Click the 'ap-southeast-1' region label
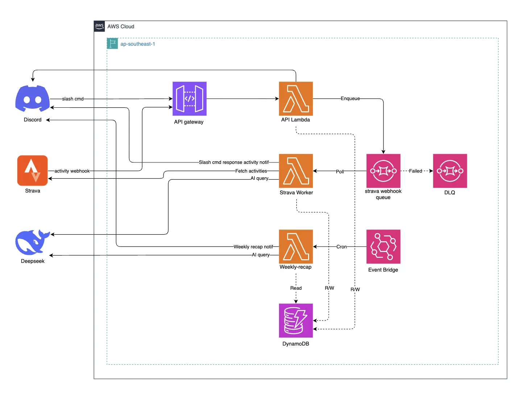532x401 pixels. click(138, 44)
